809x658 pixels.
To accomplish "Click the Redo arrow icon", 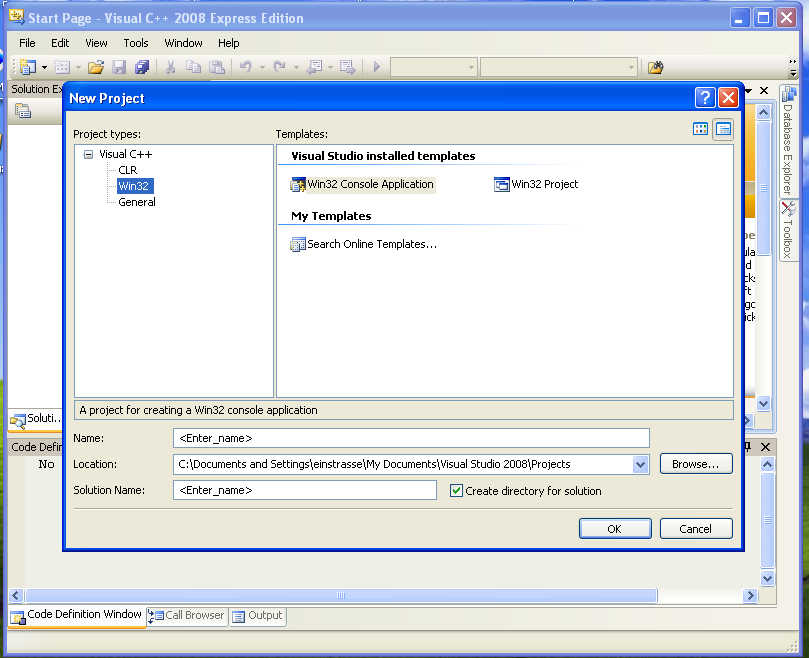I will [280, 67].
